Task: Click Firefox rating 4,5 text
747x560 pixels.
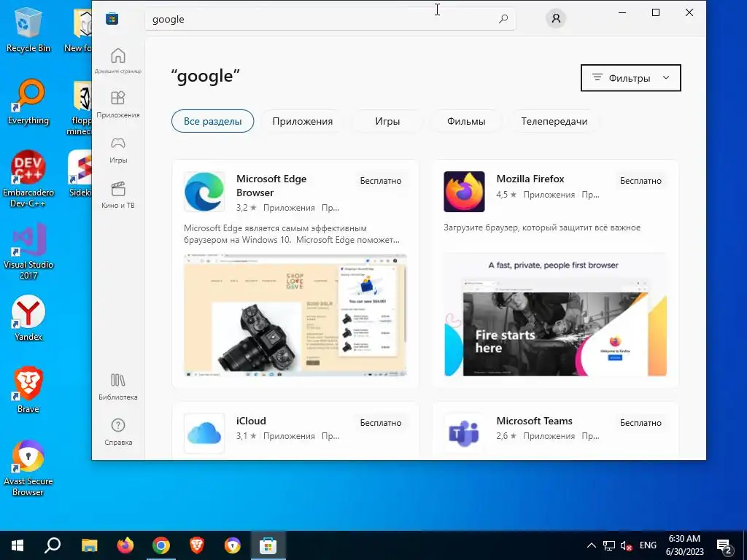Action: 506,195
